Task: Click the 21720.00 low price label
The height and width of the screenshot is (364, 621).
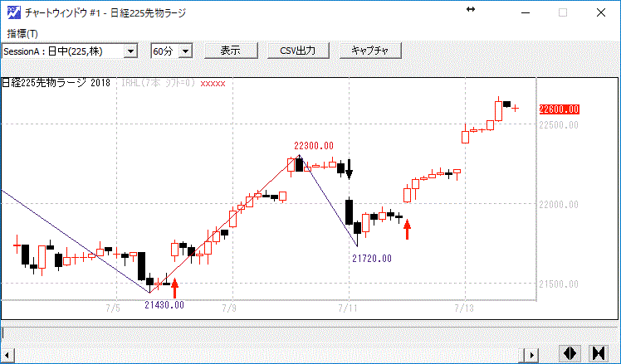Action: [x=372, y=259]
